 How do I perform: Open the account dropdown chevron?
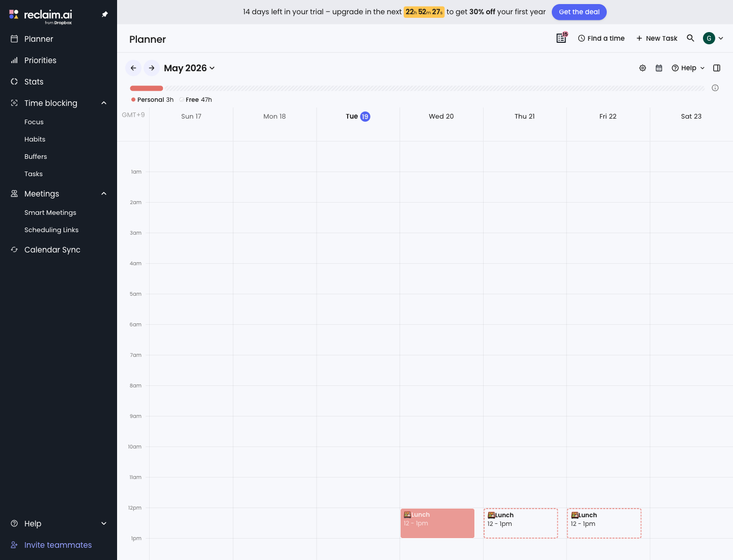(x=721, y=38)
